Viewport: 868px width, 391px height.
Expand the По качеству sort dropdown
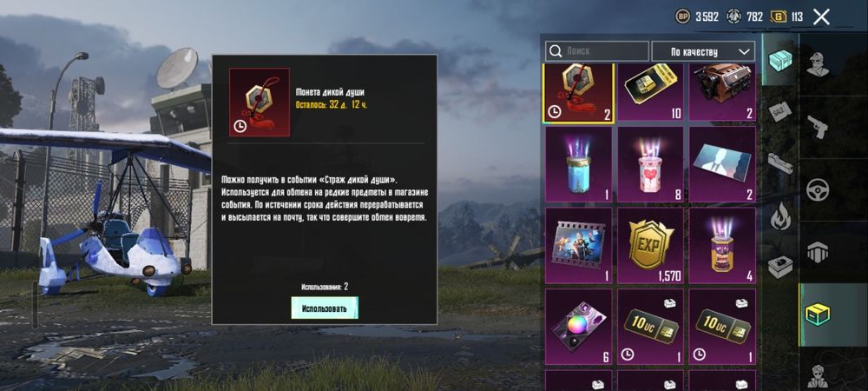tap(703, 51)
